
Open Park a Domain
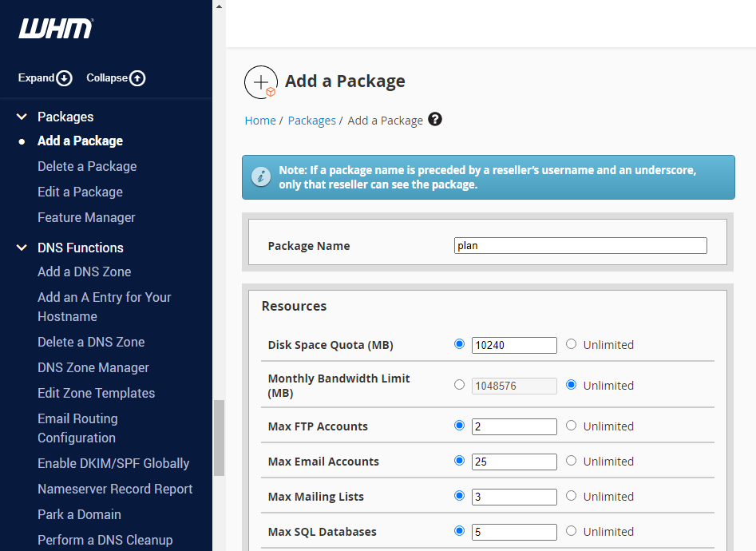click(x=79, y=514)
